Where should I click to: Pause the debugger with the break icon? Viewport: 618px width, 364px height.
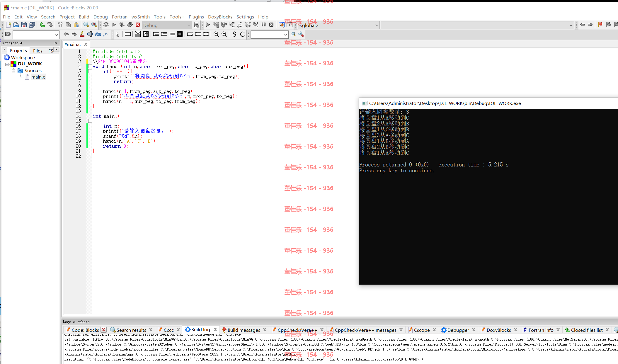[x=263, y=25]
